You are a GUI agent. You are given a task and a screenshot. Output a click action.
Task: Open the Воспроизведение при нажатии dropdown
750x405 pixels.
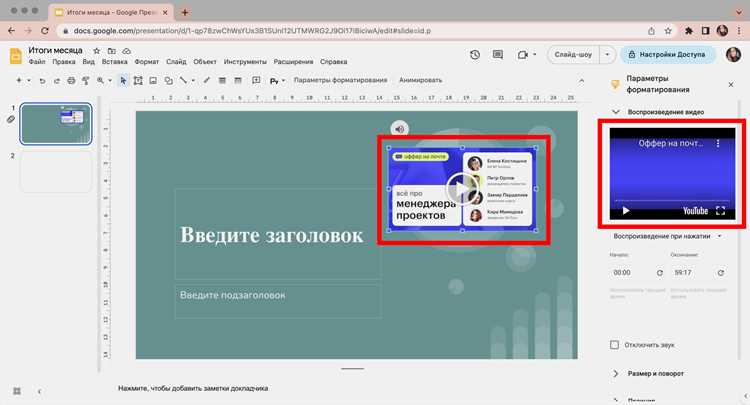point(667,236)
